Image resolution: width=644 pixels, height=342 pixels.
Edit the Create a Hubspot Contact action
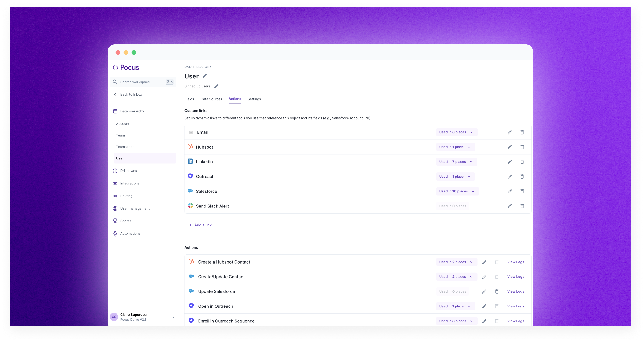point(484,262)
